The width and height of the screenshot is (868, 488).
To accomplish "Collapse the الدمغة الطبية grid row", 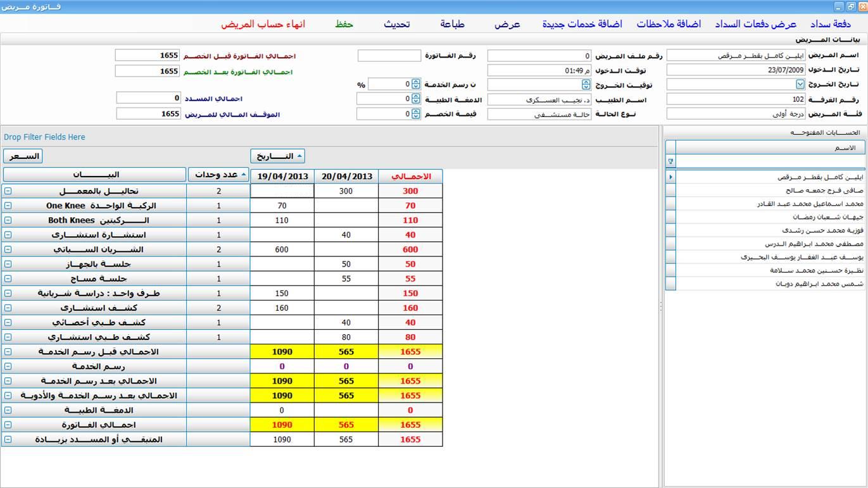I will [8, 410].
